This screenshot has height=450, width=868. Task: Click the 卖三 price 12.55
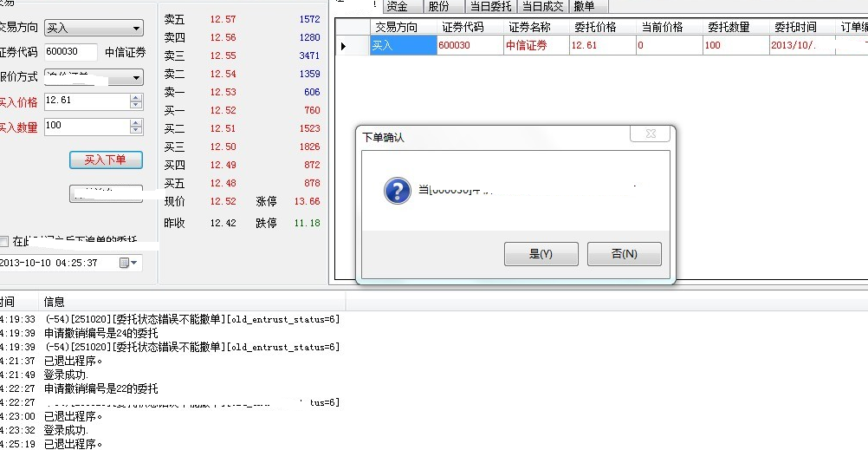point(223,56)
